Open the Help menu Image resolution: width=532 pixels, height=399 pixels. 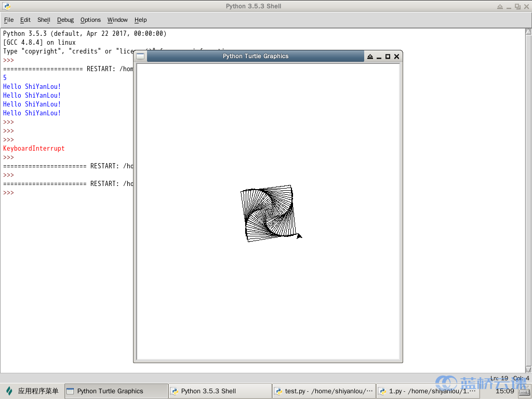(x=140, y=20)
